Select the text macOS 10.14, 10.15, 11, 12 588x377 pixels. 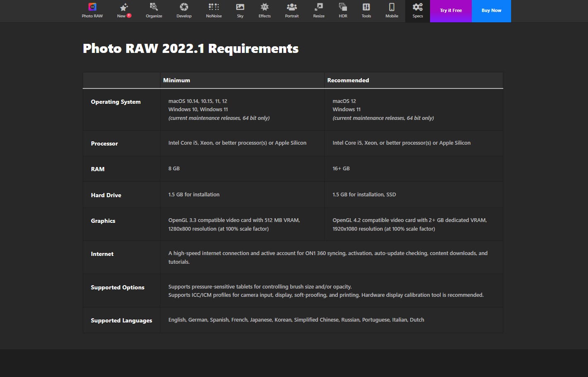pyautogui.click(x=198, y=101)
